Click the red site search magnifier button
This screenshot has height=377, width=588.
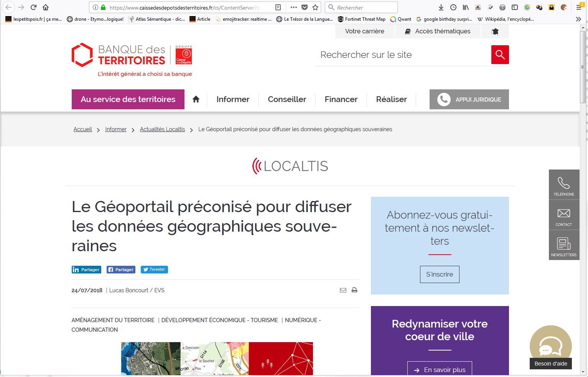pos(500,55)
